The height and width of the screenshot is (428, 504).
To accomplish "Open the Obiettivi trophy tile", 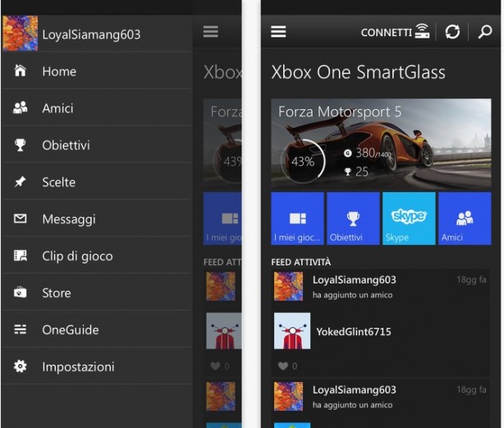I will click(x=353, y=219).
